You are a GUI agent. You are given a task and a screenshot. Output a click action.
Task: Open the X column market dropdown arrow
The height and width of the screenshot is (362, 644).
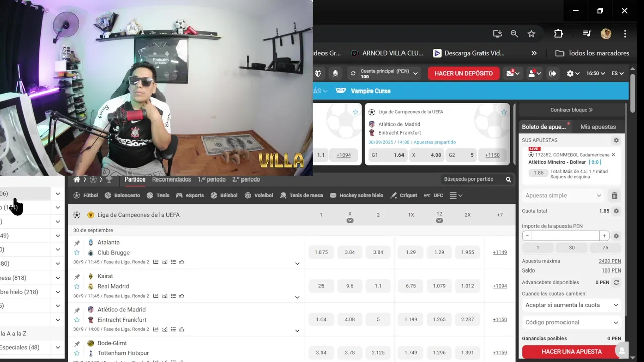point(350,221)
